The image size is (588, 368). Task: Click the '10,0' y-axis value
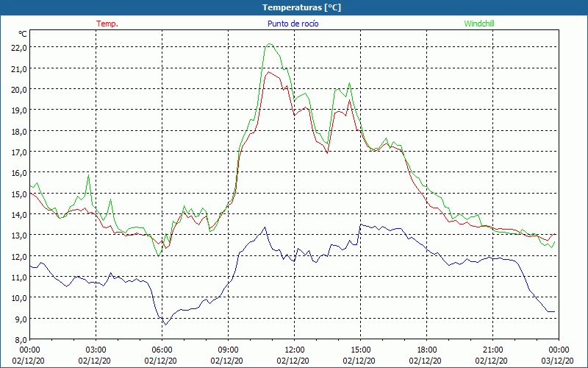[x=20, y=298]
